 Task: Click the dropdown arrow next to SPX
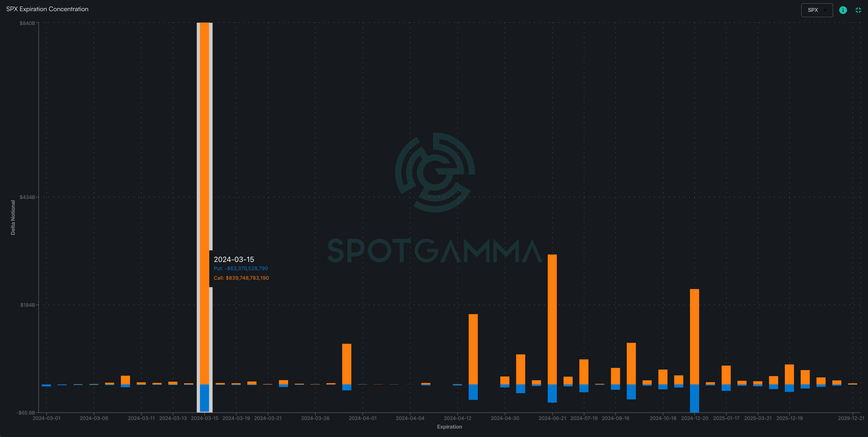(x=825, y=10)
